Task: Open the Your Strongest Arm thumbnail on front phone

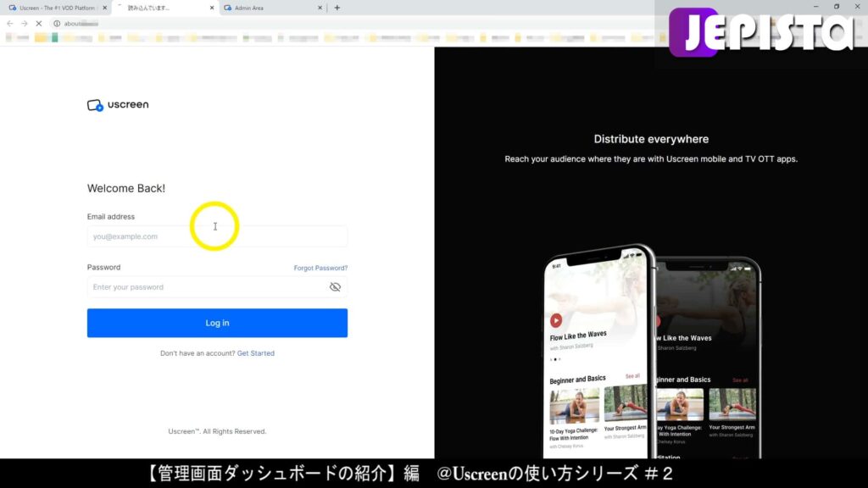Action: 626,402
